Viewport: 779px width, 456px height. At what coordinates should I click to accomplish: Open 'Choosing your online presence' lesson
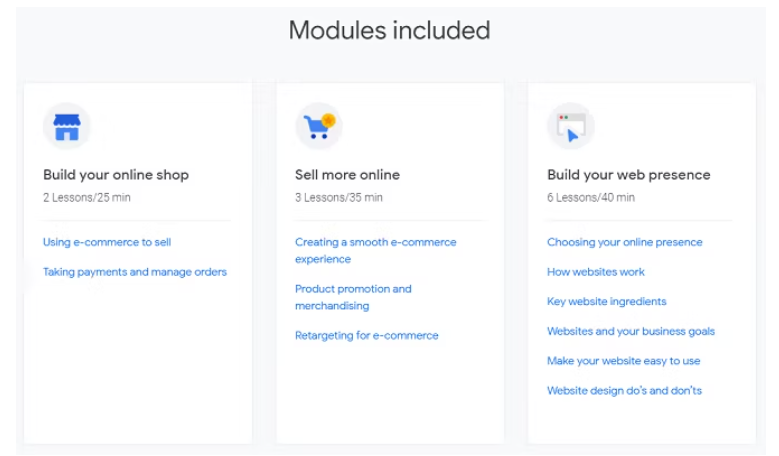(x=624, y=242)
